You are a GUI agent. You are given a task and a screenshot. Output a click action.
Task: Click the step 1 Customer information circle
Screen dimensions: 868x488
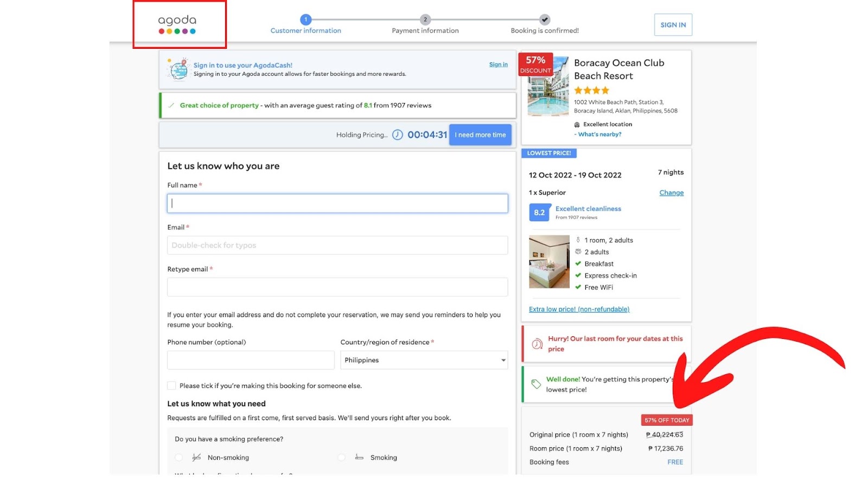306,20
